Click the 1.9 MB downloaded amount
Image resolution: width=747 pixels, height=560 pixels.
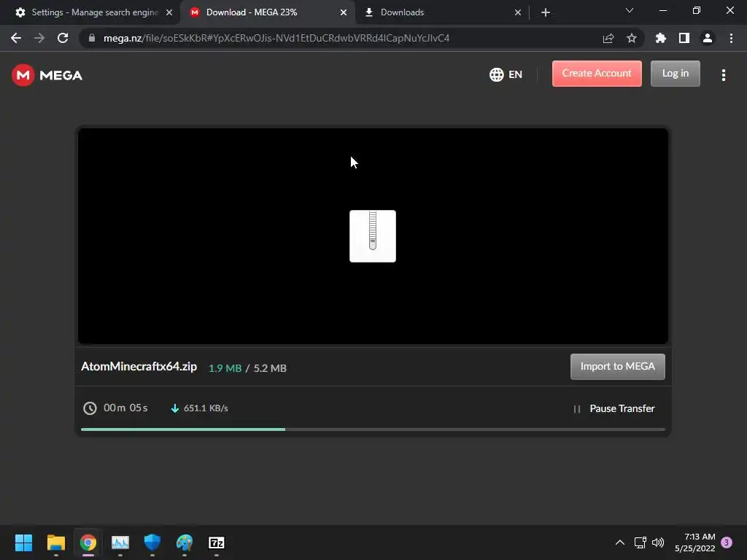click(x=225, y=368)
